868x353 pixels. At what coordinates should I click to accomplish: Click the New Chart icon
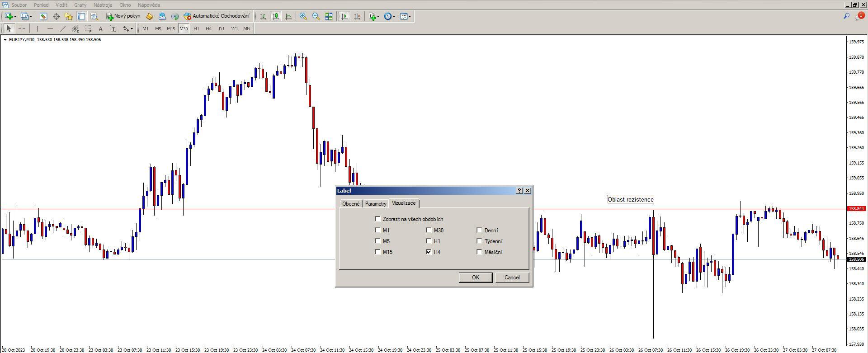[x=9, y=16]
